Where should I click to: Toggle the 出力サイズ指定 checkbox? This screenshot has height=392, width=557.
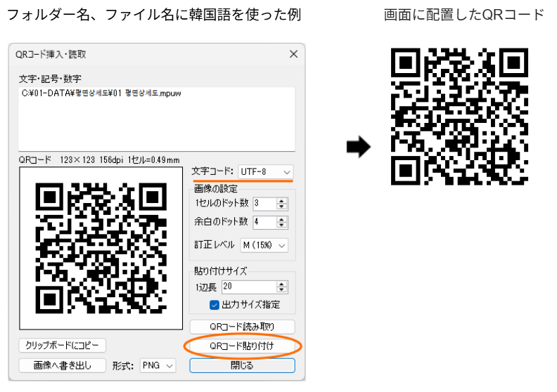click(x=215, y=305)
